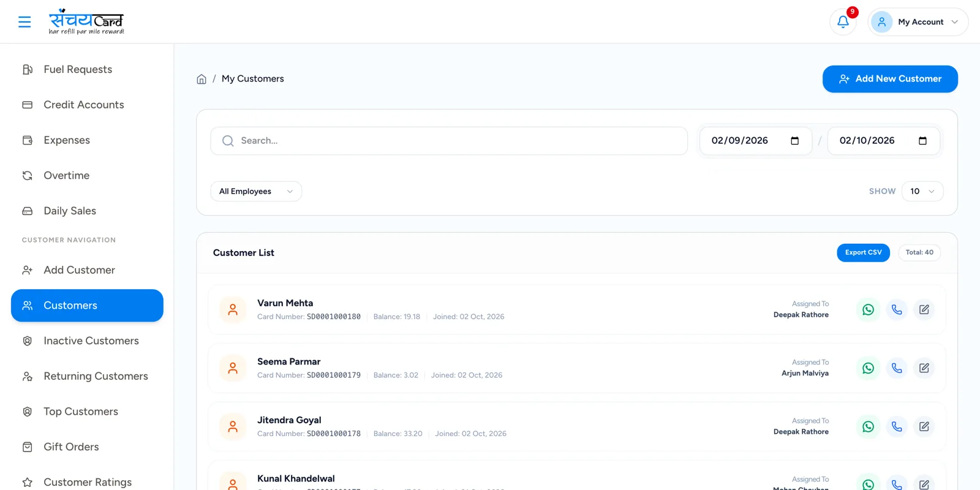Export customer list as CSV
The image size is (980, 490).
(863, 252)
